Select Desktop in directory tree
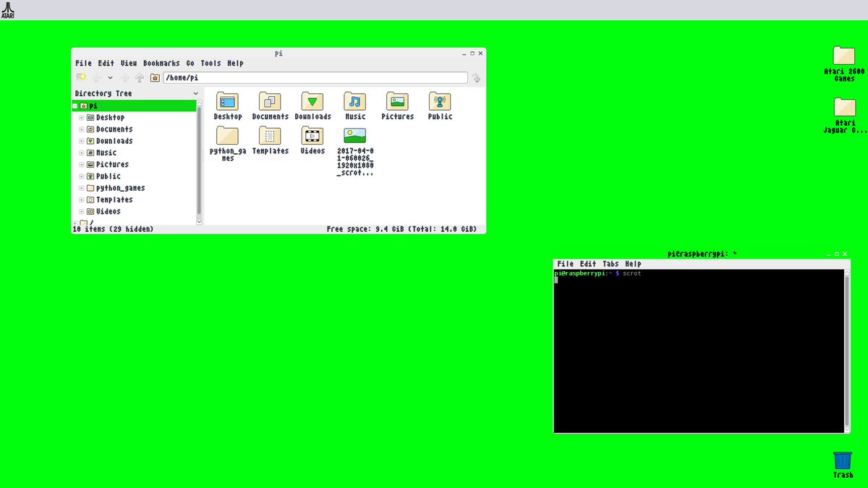The image size is (868, 488). pos(110,117)
